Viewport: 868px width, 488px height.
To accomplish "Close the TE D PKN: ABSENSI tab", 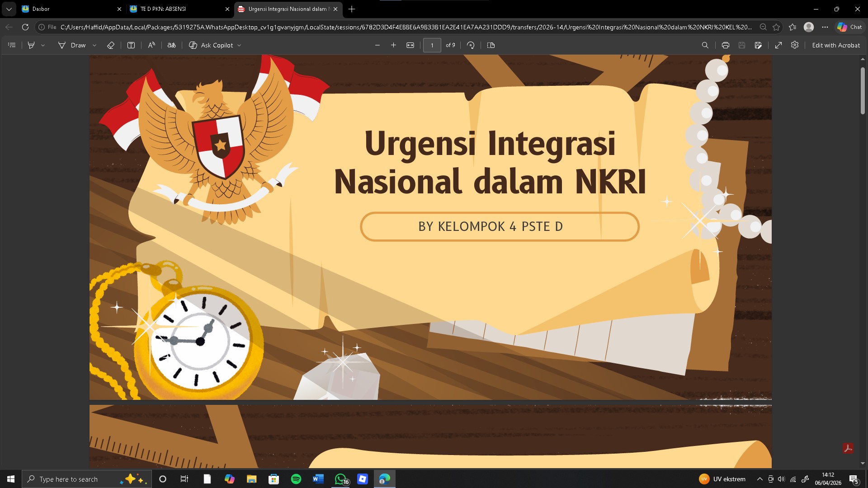I will (x=227, y=9).
